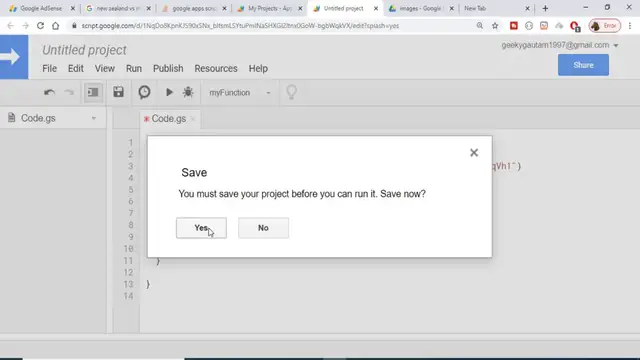Screen dimensions: 640x360
Task: Click the browser back arrow
Action: (x=10, y=26)
